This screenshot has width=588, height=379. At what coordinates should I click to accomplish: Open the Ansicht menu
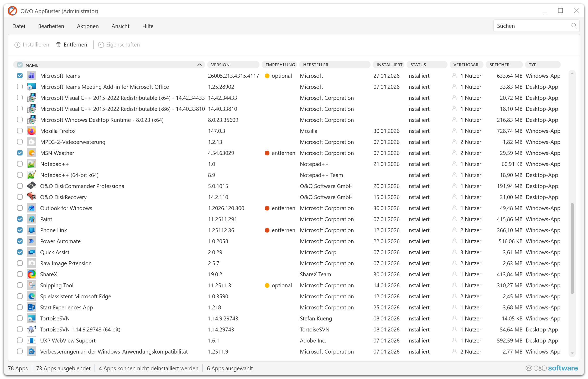coord(120,26)
